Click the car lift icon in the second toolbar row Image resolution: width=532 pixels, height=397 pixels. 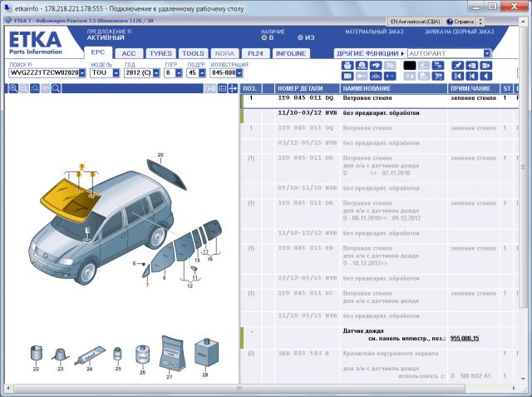click(376, 76)
